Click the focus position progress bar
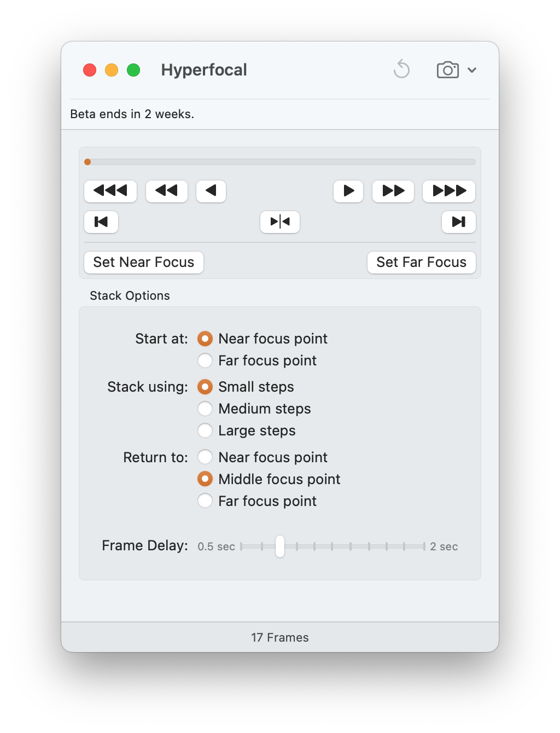Viewport: 560px width, 733px height. [x=280, y=162]
